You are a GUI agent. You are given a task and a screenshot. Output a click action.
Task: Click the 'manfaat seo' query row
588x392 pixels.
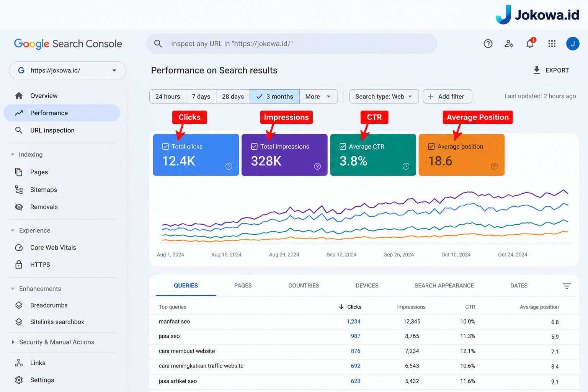coord(364,322)
